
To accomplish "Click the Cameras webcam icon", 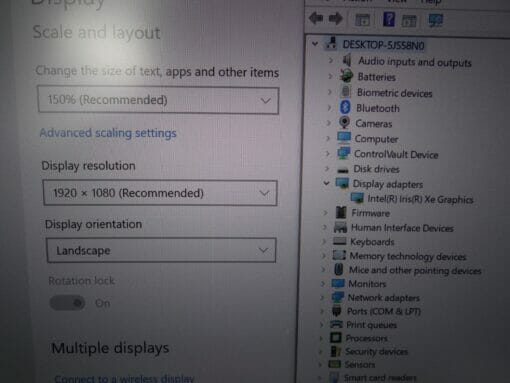I will 344,122.
